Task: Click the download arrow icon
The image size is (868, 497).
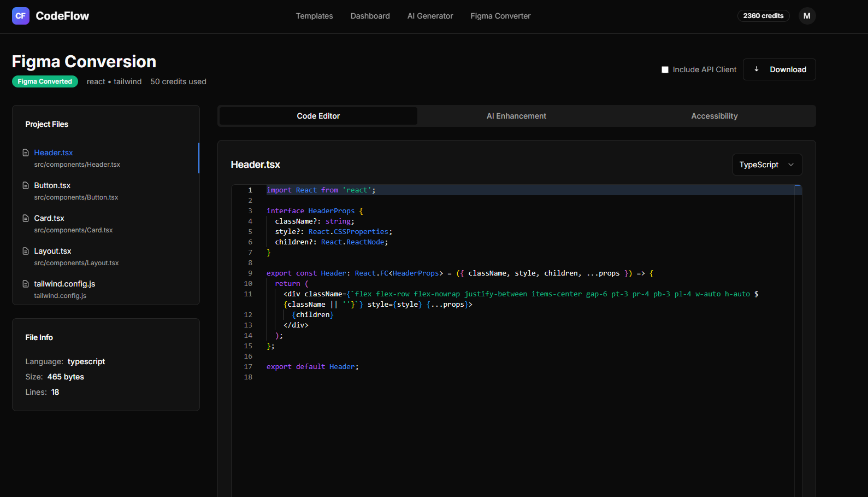Action: [757, 69]
